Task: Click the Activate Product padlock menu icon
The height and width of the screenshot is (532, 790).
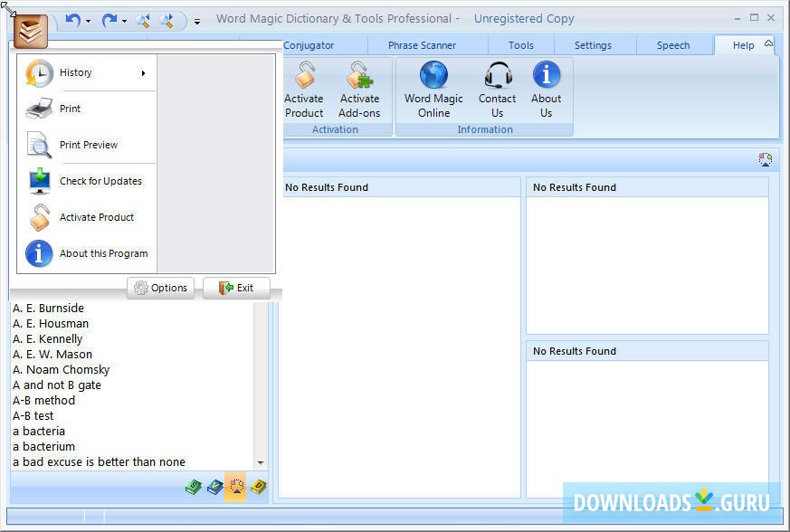Action: [39, 217]
